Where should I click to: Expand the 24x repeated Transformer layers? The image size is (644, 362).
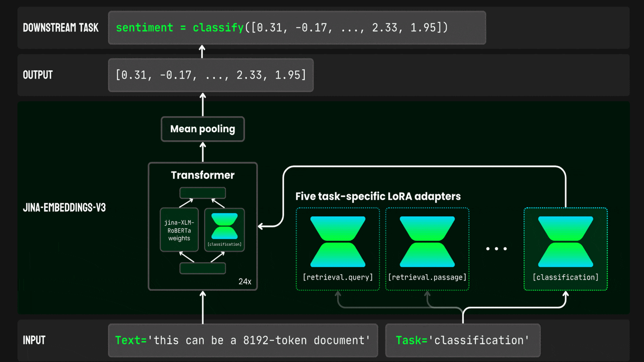(x=245, y=282)
